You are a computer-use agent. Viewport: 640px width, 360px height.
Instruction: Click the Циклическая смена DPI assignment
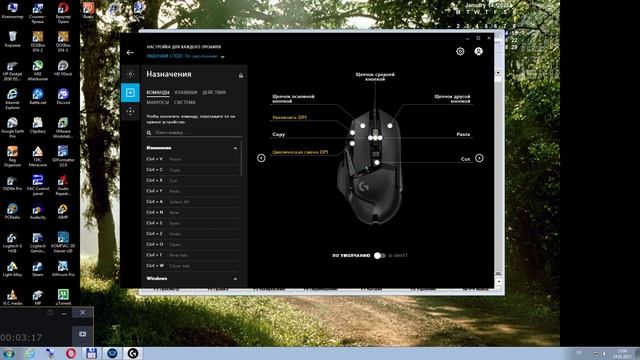[300, 152]
